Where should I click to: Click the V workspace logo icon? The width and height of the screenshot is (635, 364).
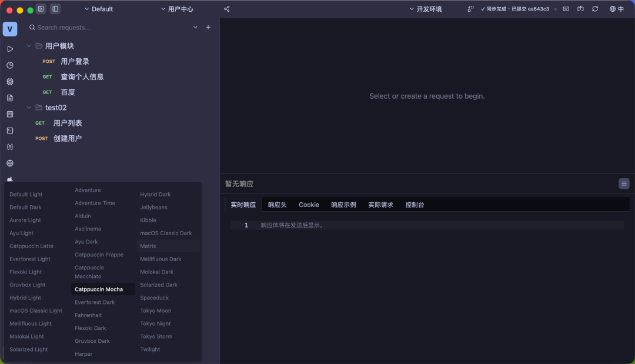pyautogui.click(x=10, y=29)
